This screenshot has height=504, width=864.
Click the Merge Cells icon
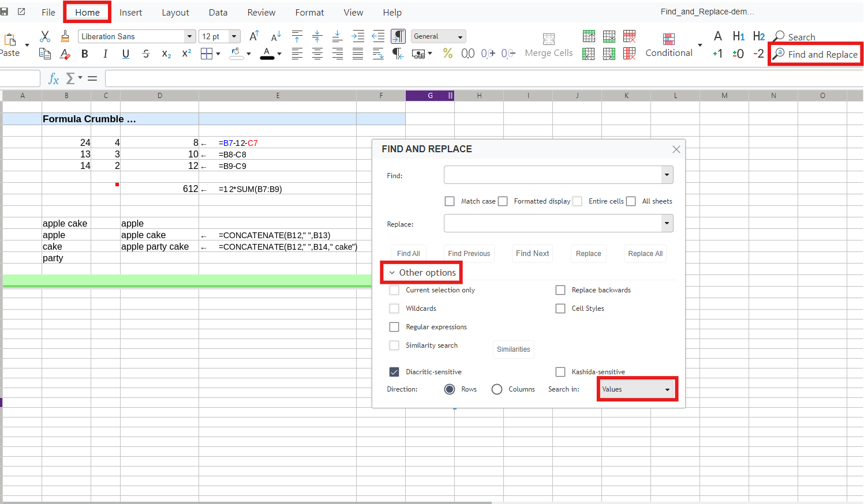tap(548, 44)
